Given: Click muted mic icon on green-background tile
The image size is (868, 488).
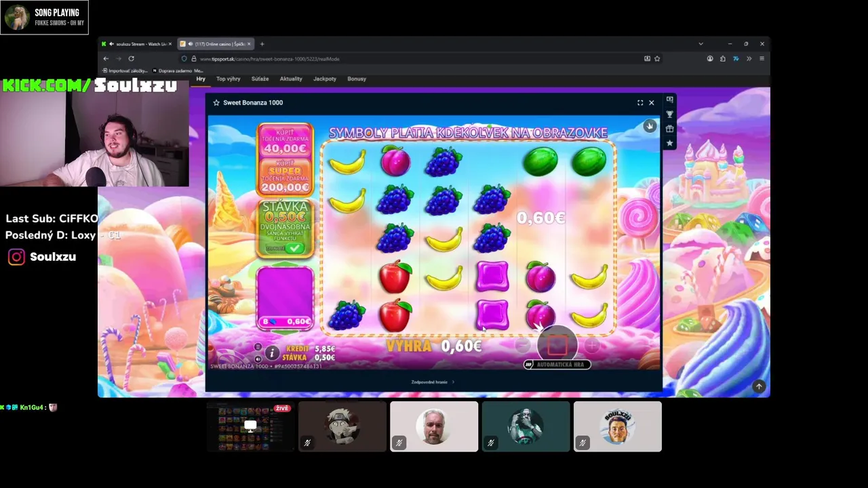Looking at the screenshot, I should click(491, 443).
